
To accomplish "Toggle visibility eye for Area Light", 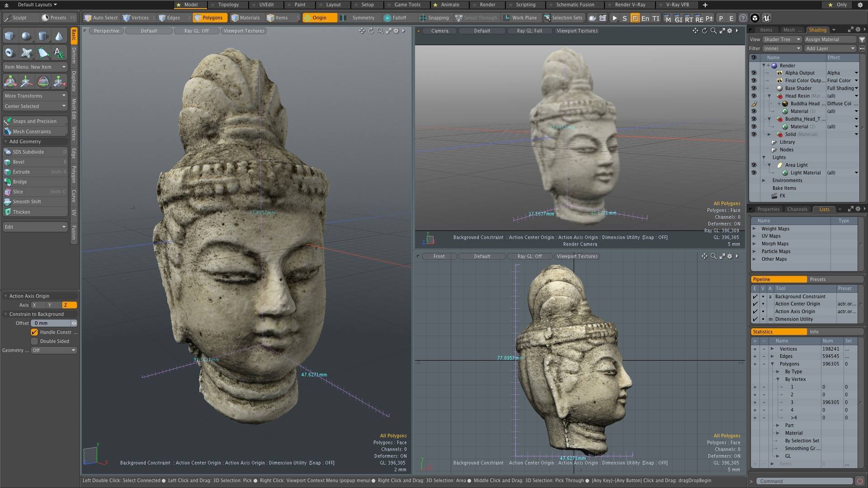I will 754,165.
